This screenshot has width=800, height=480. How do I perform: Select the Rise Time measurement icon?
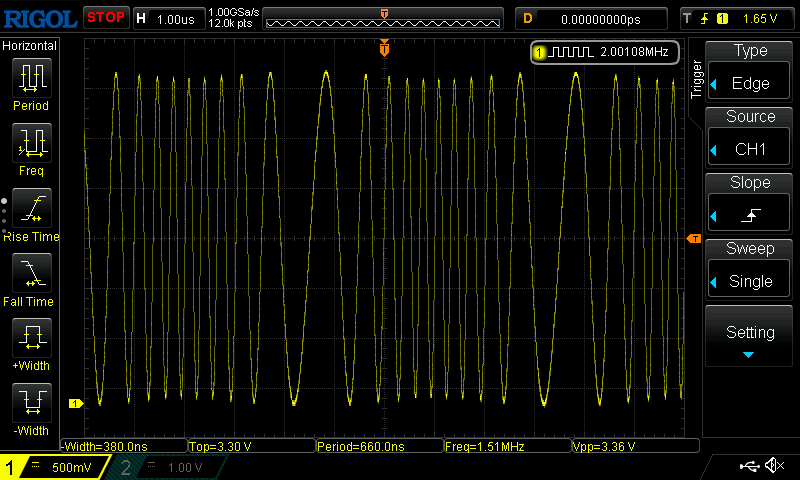[x=32, y=208]
